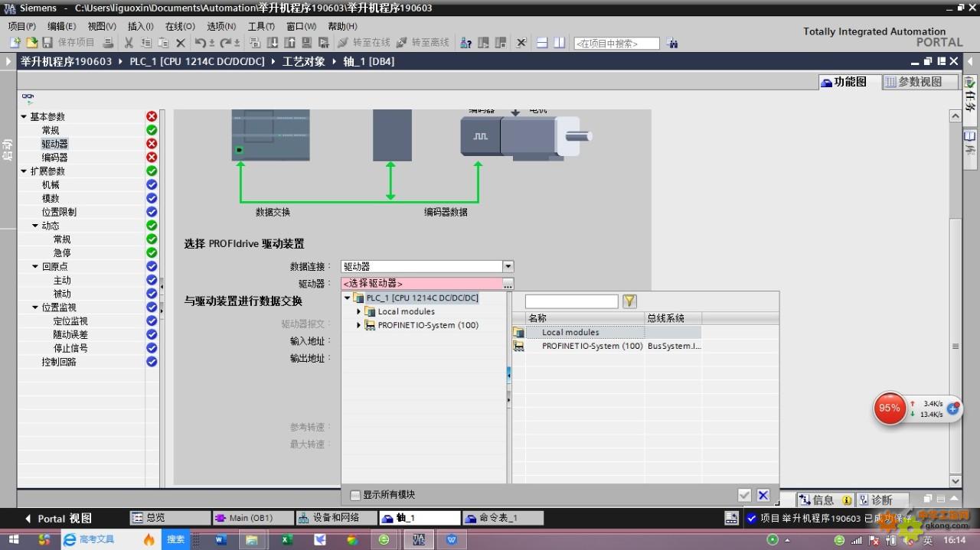This screenshot has height=550, width=980.
Task: Enable the 显示所有模块 checkbox
Action: click(355, 495)
